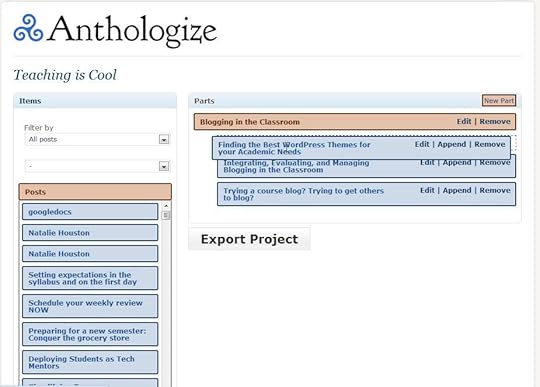Screen dimensions: 540x387
Task: Select the second Natalie Houston post
Action: click(x=90, y=254)
